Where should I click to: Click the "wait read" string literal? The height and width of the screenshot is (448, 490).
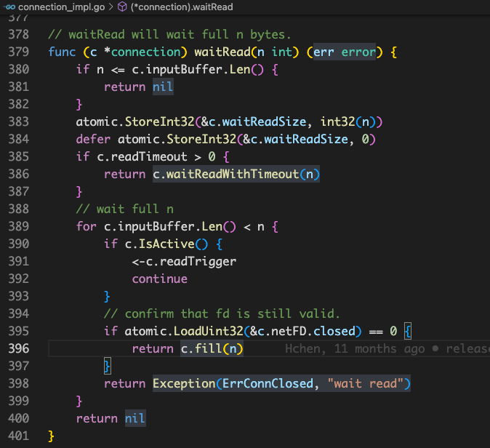365,383
